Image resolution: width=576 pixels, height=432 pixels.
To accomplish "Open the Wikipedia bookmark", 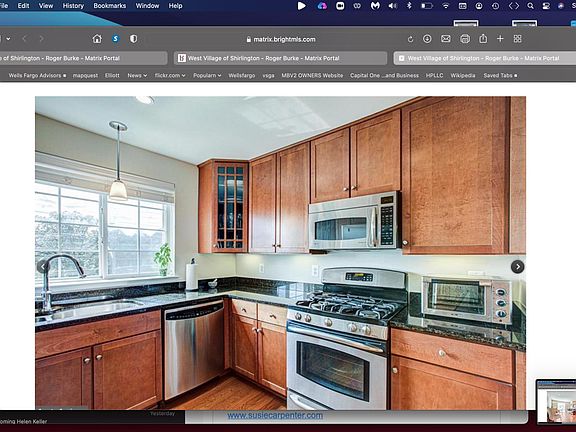I will tap(463, 75).
